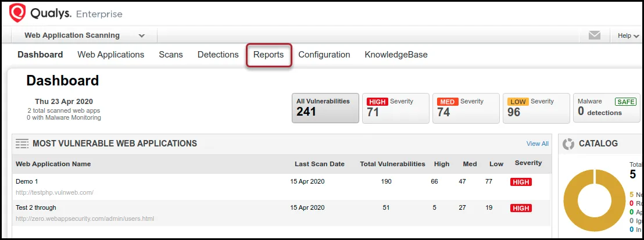
Task: Sort by Low column header
Action: coord(496,164)
